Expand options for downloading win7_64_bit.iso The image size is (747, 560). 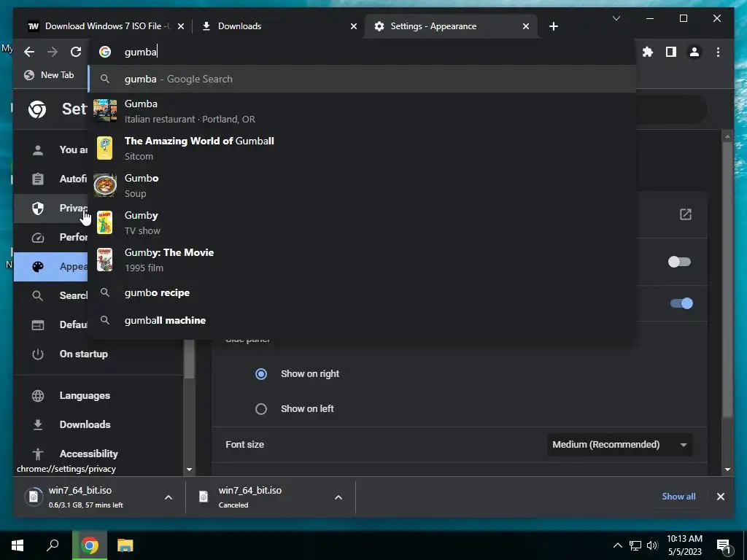(x=169, y=497)
